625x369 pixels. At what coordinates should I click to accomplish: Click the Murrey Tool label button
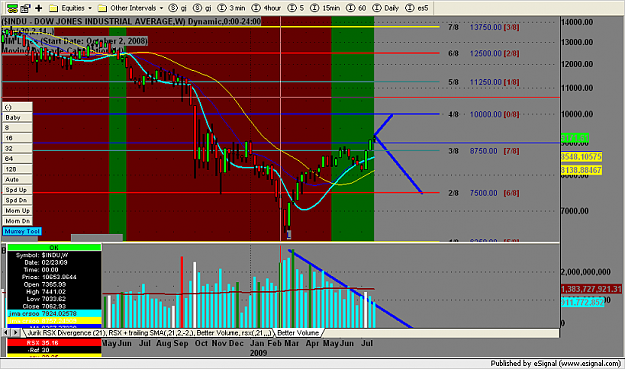(22, 231)
